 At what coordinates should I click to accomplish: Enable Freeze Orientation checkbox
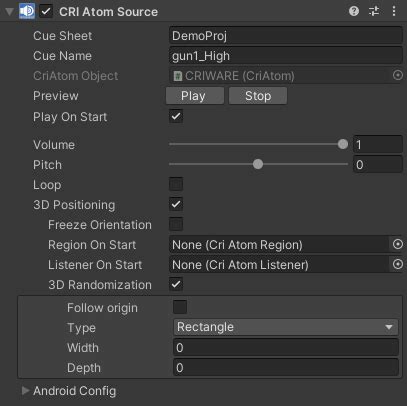point(176,224)
